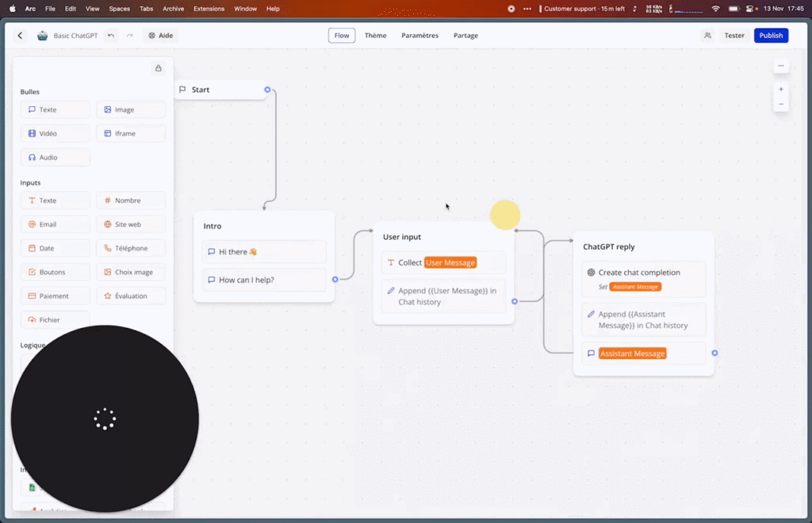Select the Choix image input block

(131, 271)
